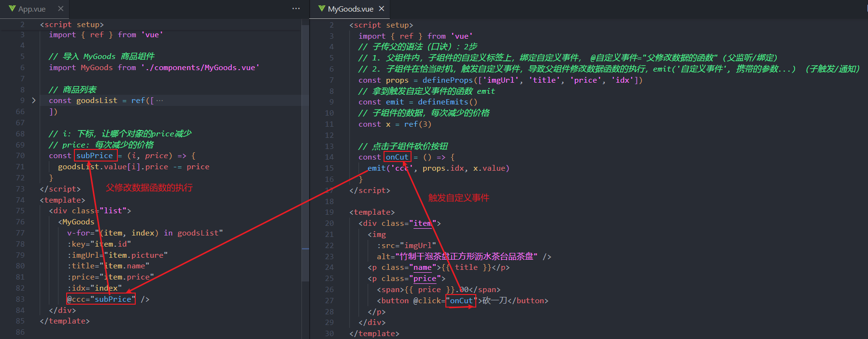Click the comment 点击子组件砍价按钮
The width and height of the screenshot is (868, 339).
click(403, 146)
